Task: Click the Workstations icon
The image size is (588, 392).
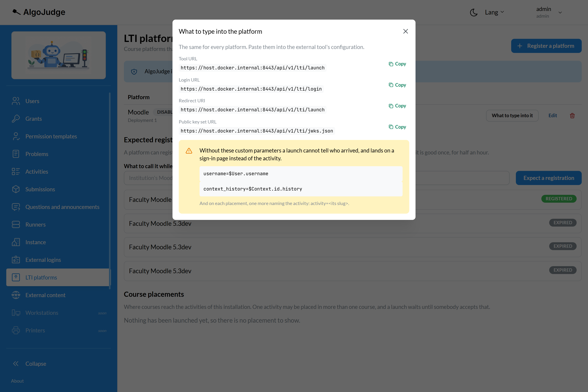Action: (x=16, y=313)
